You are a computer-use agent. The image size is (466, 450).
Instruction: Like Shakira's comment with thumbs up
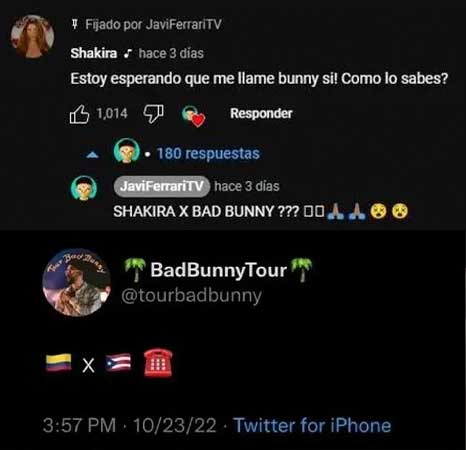(79, 114)
